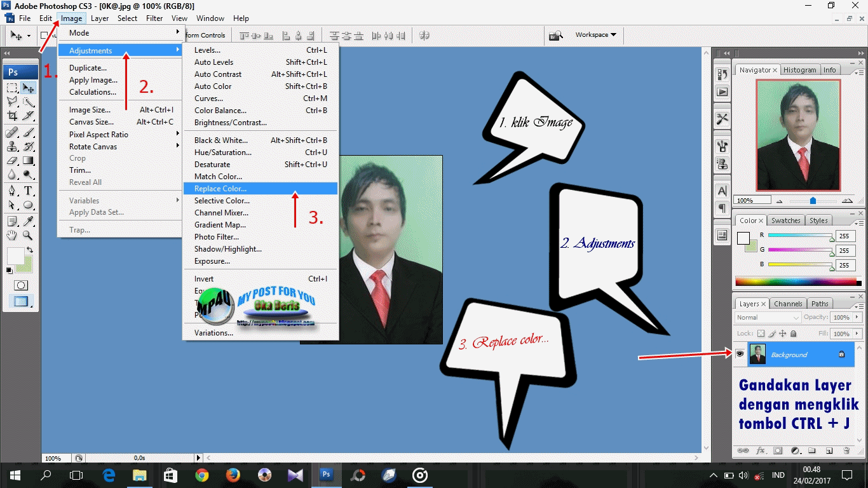
Task: Toggle Background layer visibility eye
Action: [740, 354]
